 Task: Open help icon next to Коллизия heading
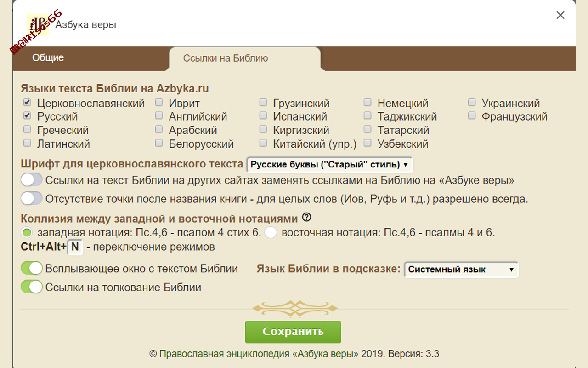coord(307,217)
